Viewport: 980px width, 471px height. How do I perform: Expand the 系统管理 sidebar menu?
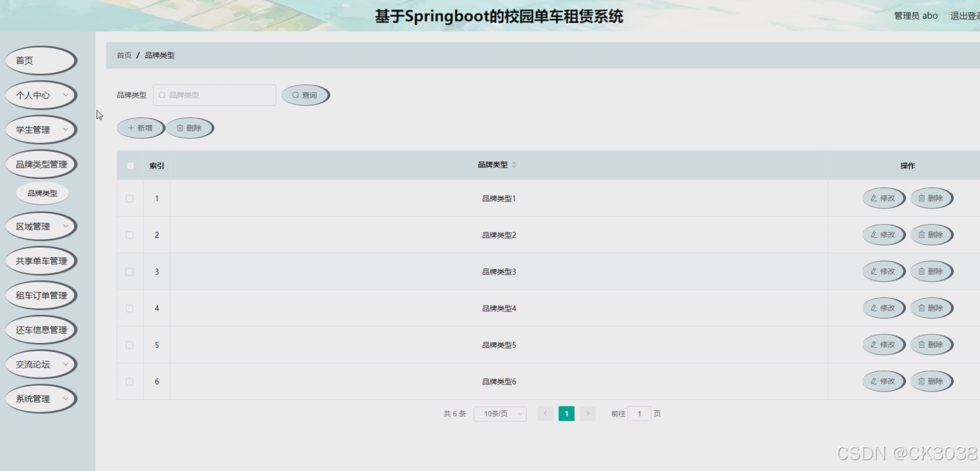[40, 398]
